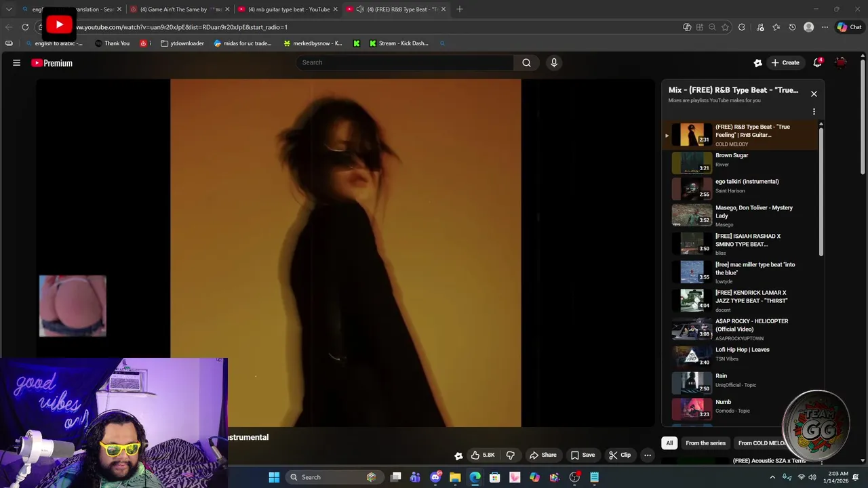Click the Ask sparkle icon beside Create

pyautogui.click(x=757, y=62)
